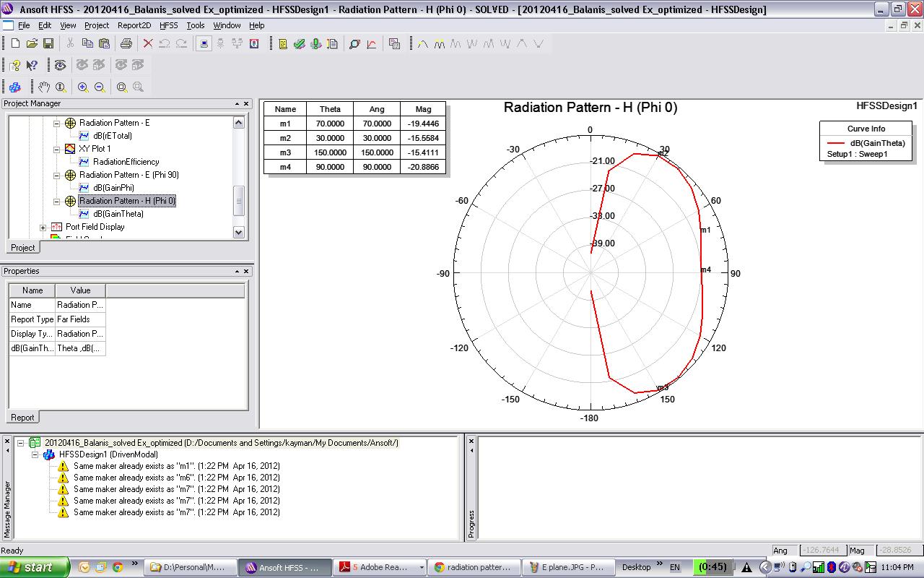The width and height of the screenshot is (924, 578).
Task: Click the Save project toolbar icon
Action: tap(48, 44)
